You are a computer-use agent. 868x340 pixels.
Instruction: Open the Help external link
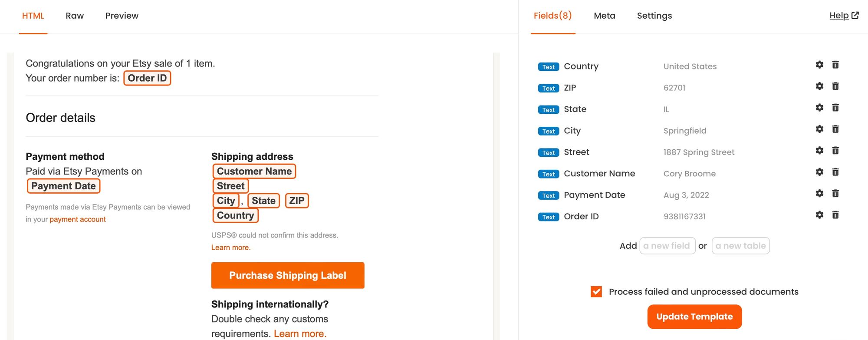coord(844,16)
